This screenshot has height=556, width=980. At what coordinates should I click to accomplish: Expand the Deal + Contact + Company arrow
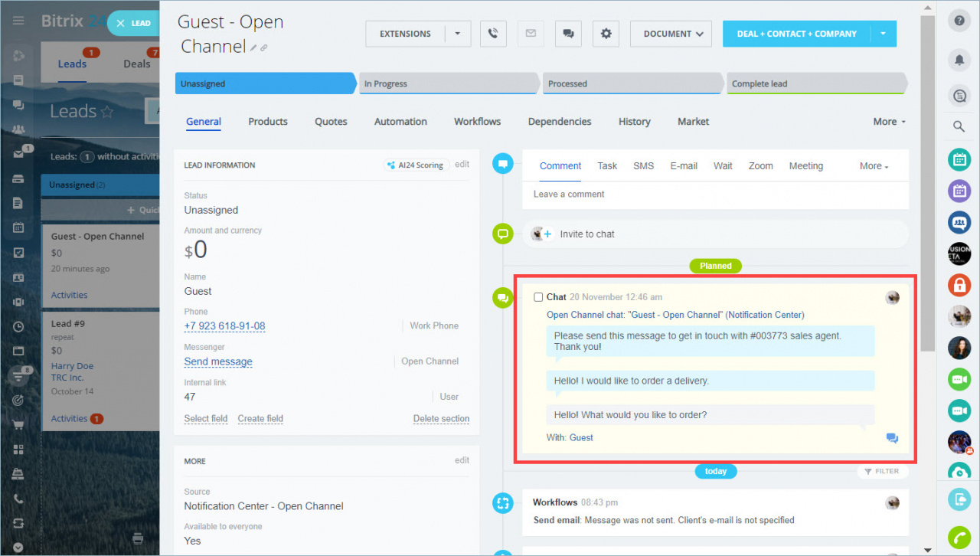click(x=883, y=34)
